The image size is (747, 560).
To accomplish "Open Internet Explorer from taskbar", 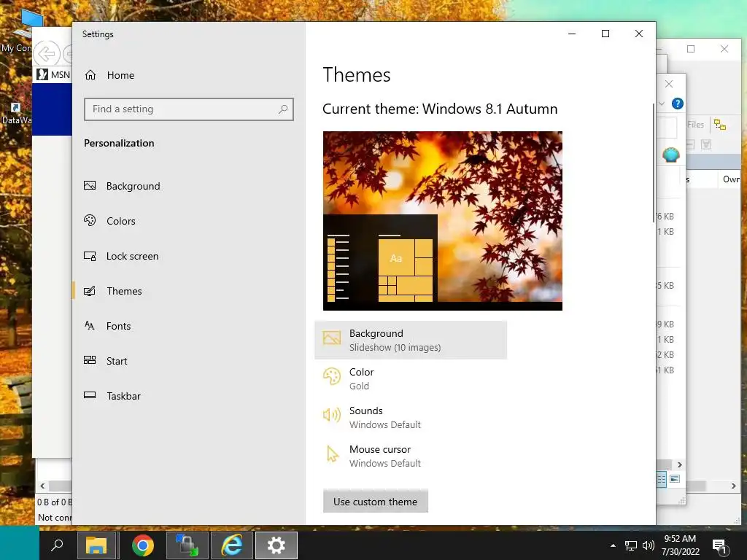I will pos(231,545).
